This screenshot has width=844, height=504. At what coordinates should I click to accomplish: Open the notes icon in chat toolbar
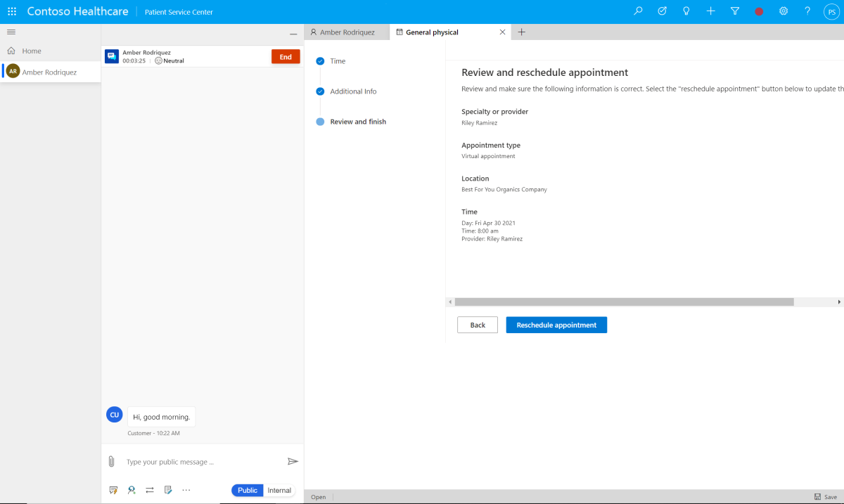point(168,490)
